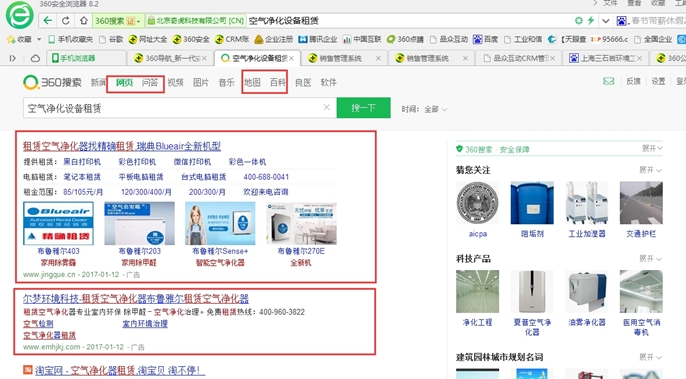Open the 反馈 feedback link
The width and height of the screenshot is (686, 379).
[x=633, y=81]
